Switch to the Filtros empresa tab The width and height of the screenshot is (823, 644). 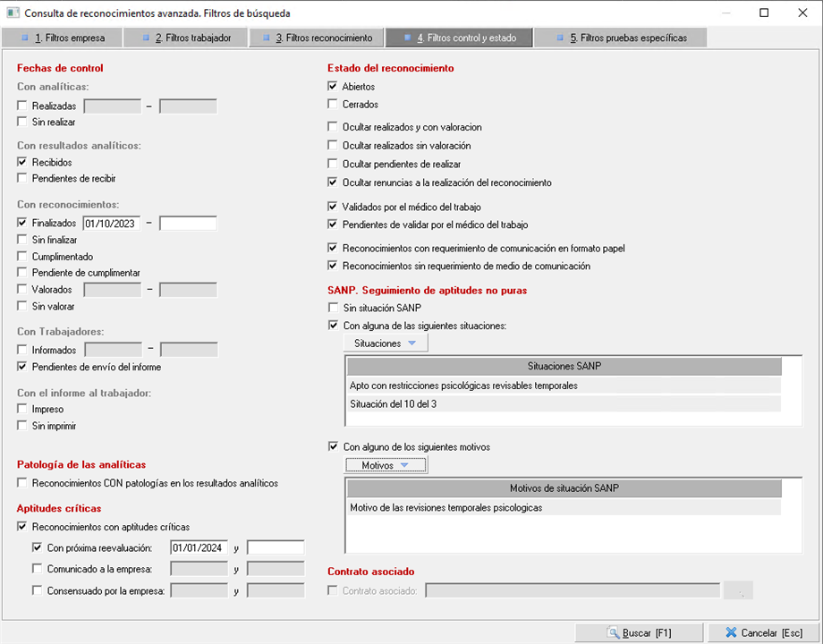point(61,38)
